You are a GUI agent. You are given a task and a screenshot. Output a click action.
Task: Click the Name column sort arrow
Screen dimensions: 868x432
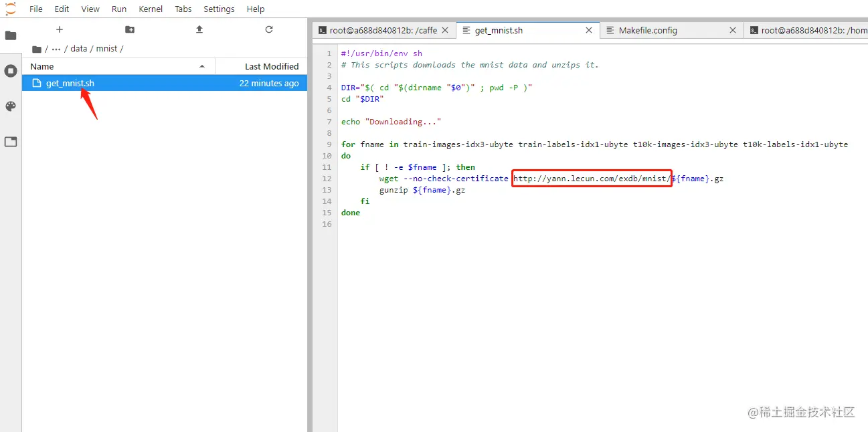click(202, 66)
